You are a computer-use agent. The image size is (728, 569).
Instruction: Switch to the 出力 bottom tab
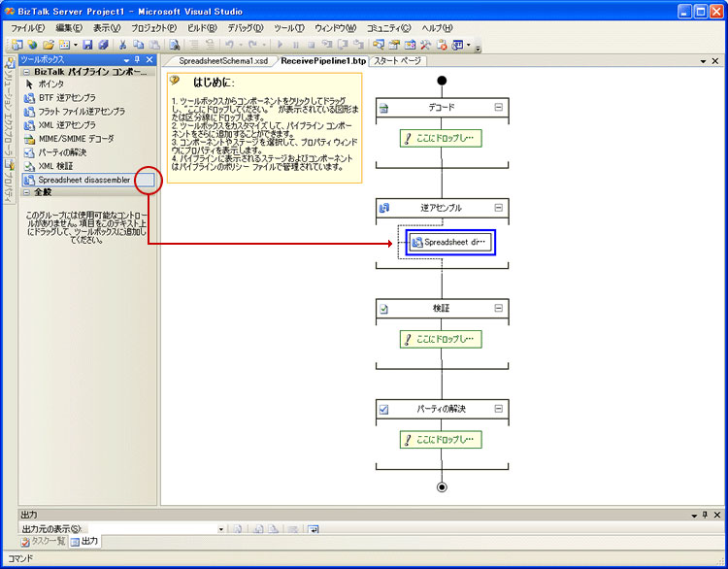[85, 541]
